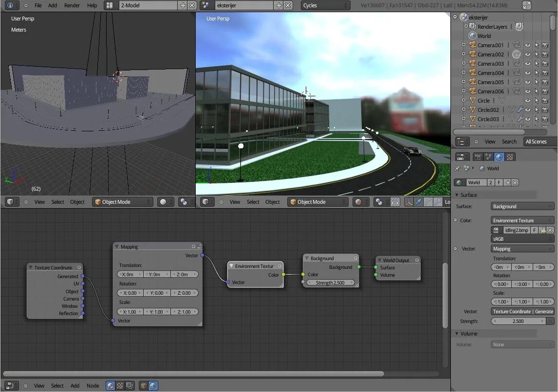Toggle renderability camera for Camera.005
The height and width of the screenshot is (392, 558).
[x=545, y=82]
